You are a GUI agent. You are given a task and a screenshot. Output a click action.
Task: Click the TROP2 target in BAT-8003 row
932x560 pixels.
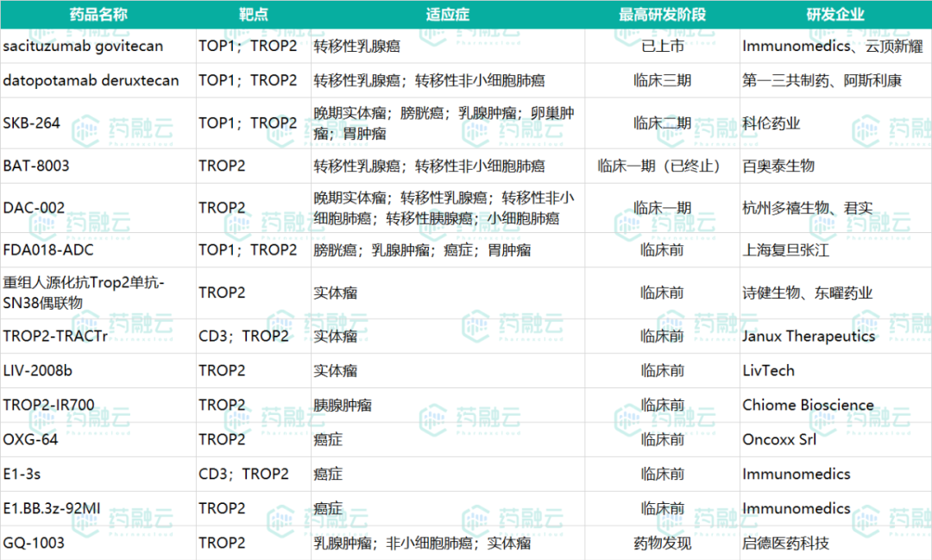click(x=253, y=166)
